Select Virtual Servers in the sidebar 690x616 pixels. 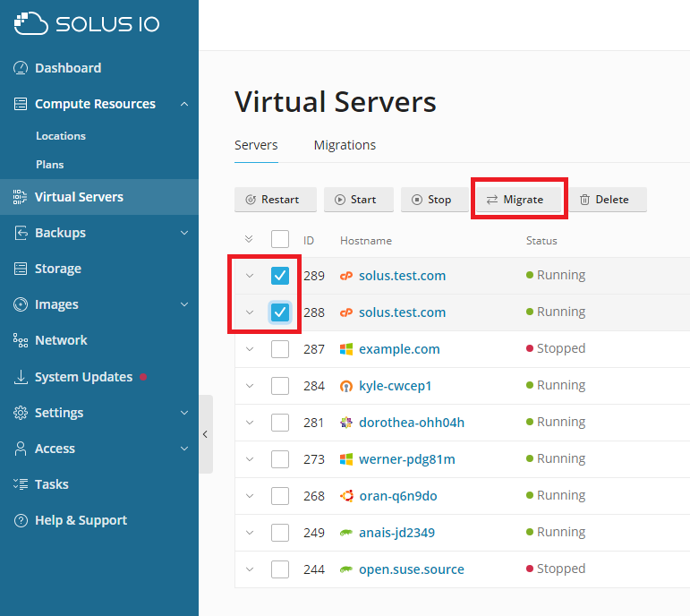click(99, 197)
